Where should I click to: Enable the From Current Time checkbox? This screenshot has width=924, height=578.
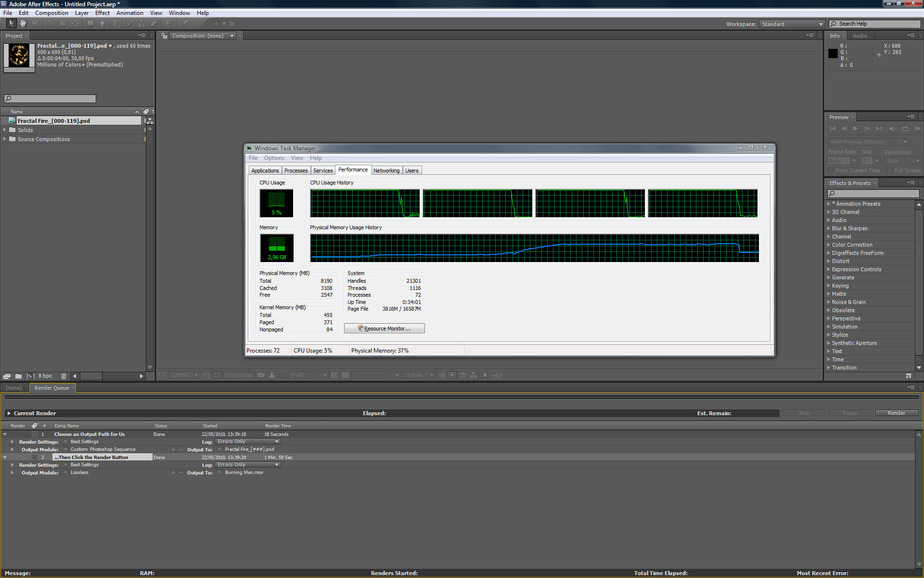831,171
